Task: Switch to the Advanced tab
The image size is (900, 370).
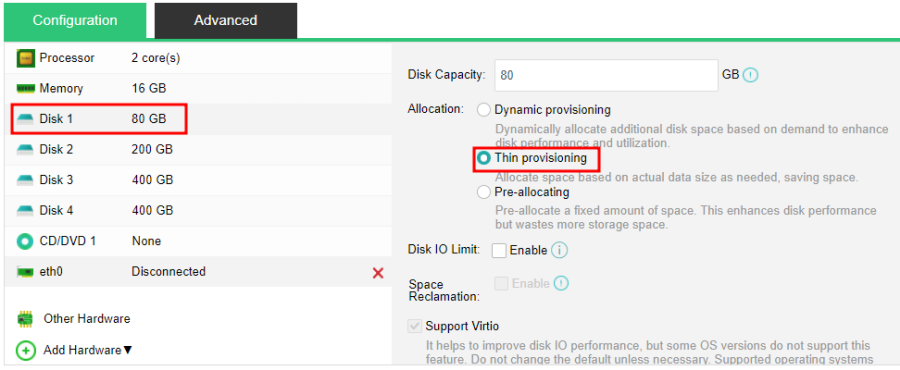Action: [226, 21]
